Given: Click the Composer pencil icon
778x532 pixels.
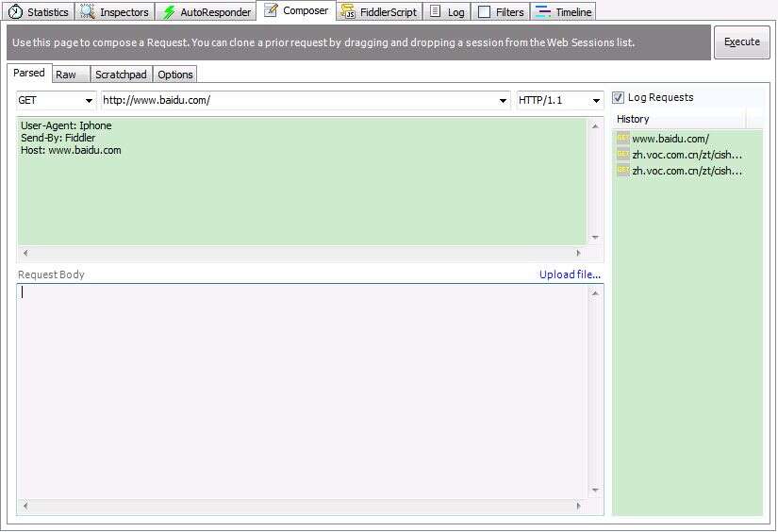Looking at the screenshot, I should point(271,10).
